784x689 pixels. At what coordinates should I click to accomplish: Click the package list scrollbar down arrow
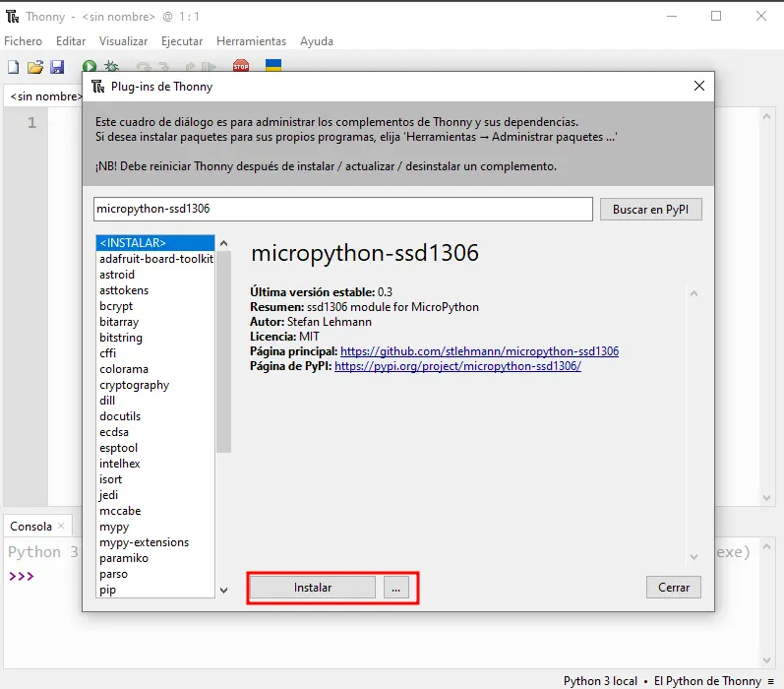223,591
